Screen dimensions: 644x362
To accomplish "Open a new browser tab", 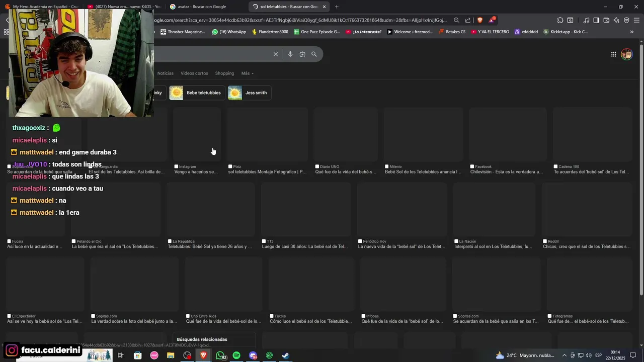I will click(337, 7).
